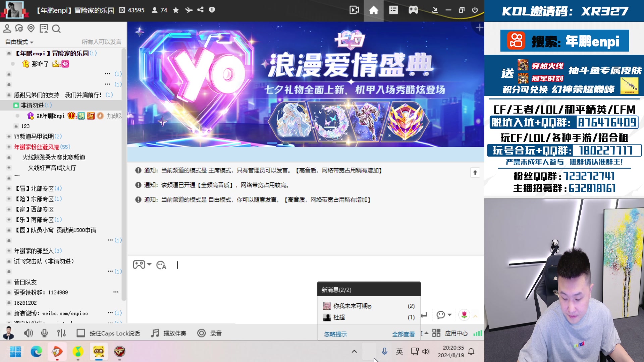Launch Microsoft Edge from the taskbar
This screenshot has height=362, width=644.
[x=36, y=351]
